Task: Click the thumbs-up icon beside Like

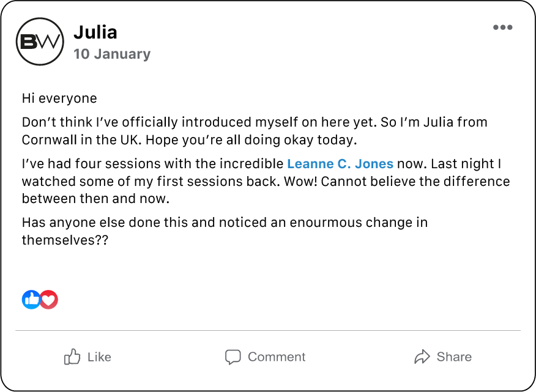Action: click(72, 357)
